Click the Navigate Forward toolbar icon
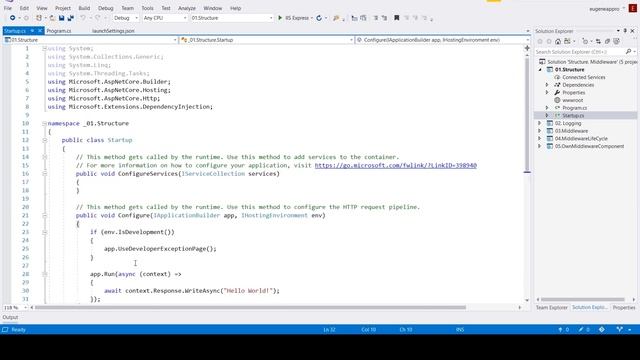Screen dimensions: 640x360 coord(27,18)
